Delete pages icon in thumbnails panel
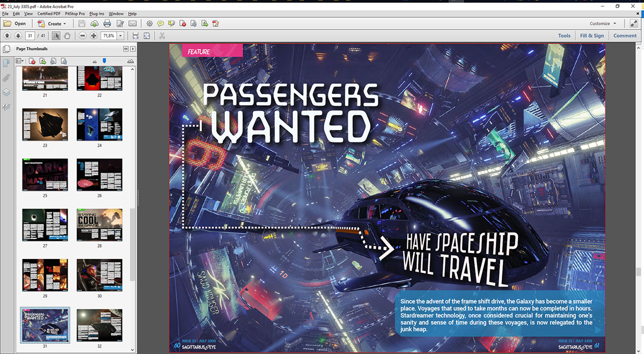 point(32,61)
